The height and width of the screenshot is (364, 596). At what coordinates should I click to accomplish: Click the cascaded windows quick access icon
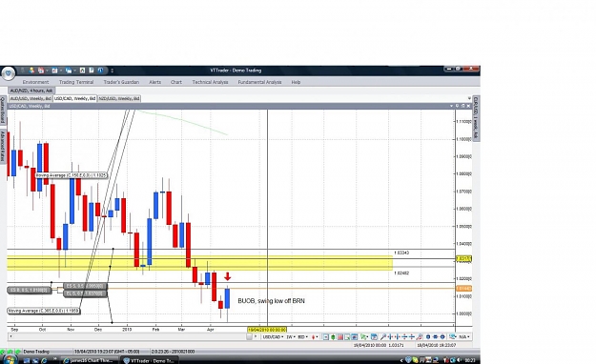[69, 71]
